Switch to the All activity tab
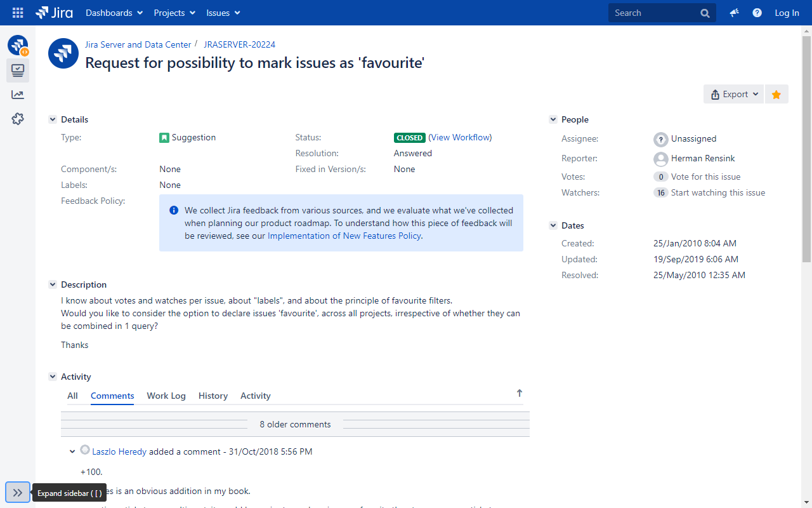Viewport: 812px width, 508px height. [73, 396]
